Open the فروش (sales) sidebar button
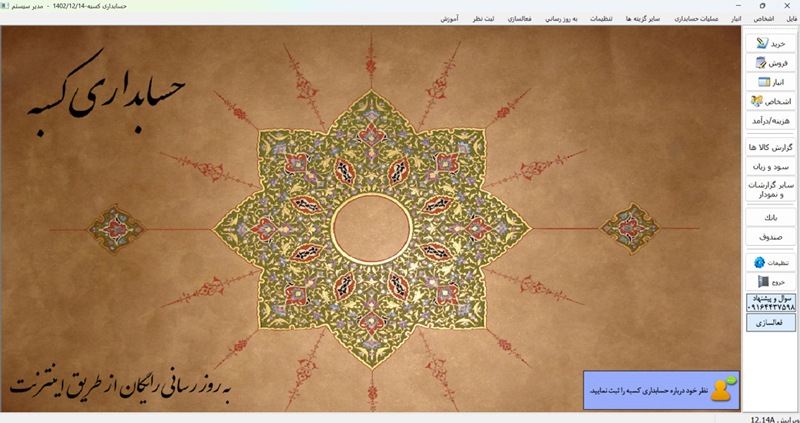 pos(770,63)
